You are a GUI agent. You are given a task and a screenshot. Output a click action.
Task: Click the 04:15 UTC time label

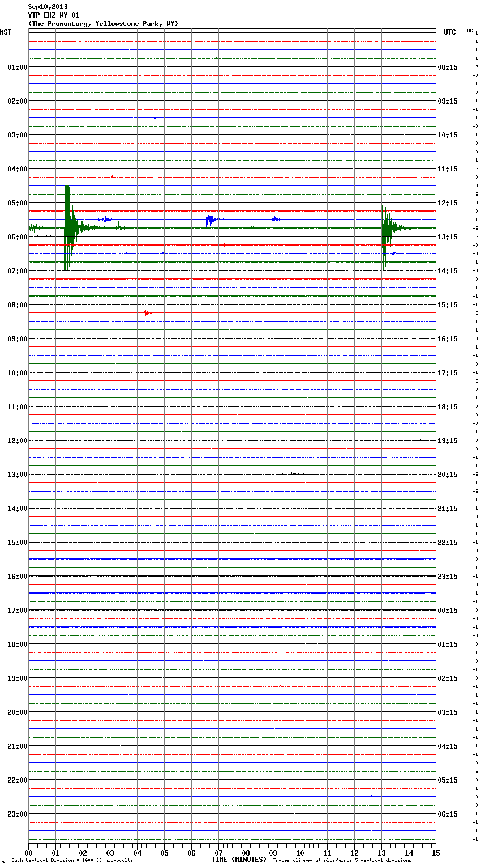tap(448, 746)
